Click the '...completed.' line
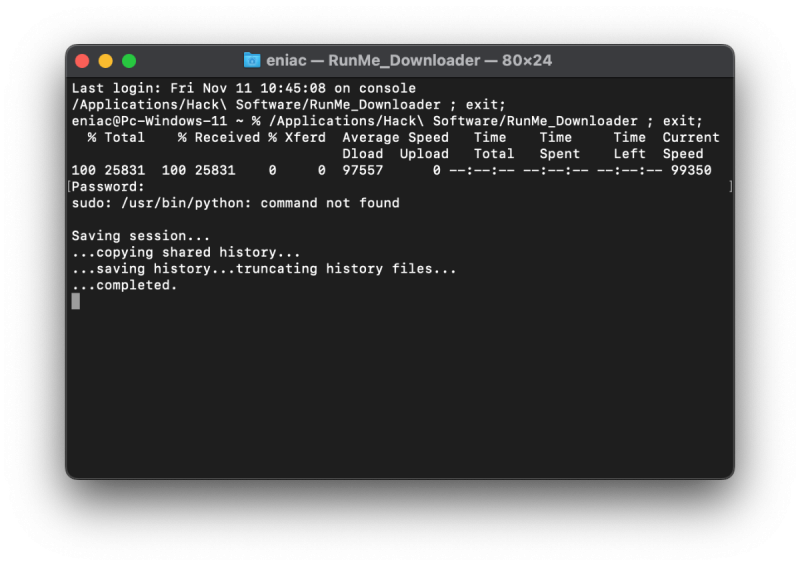 coord(124,285)
